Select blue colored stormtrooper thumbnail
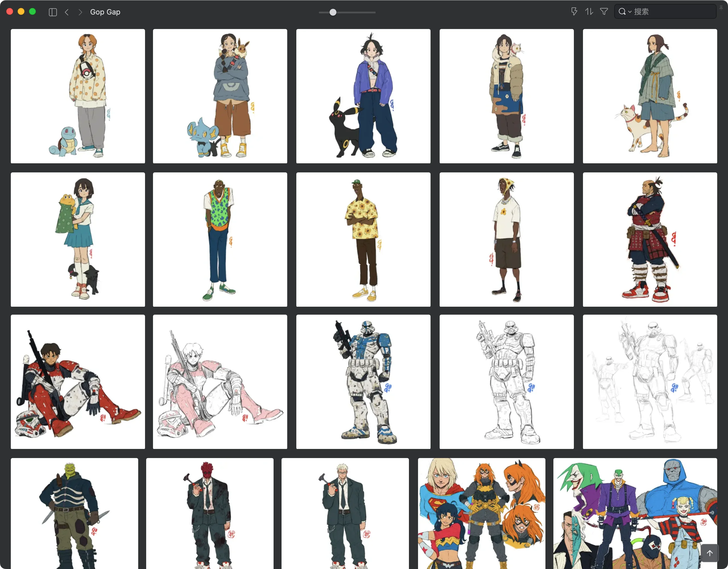 [363, 382]
